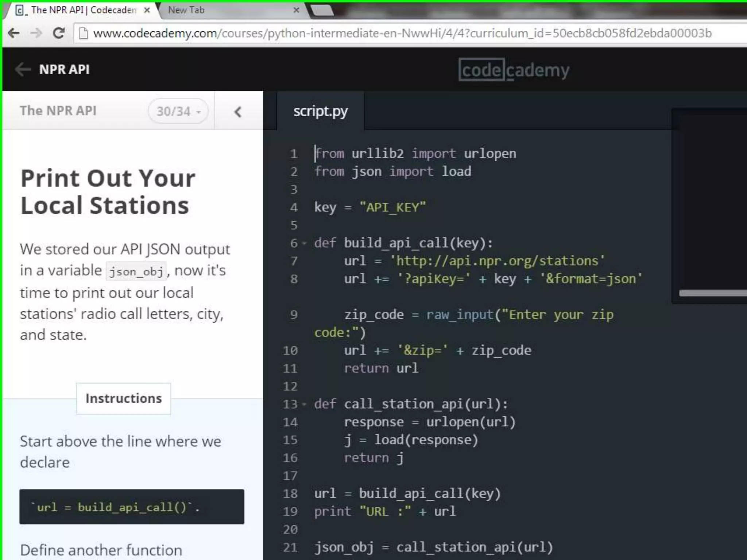This screenshot has height=560, width=747.
Task: Open a new browser tab button
Action: [x=322, y=10]
